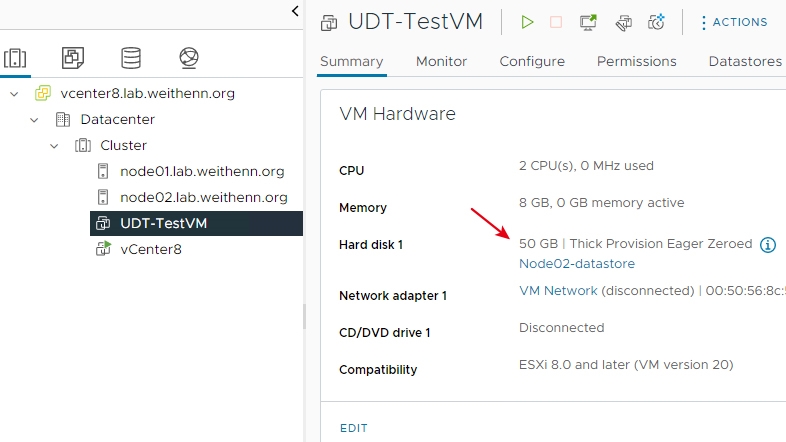Switch to the Monitor tab
This screenshot has width=786, height=442.
coord(441,62)
